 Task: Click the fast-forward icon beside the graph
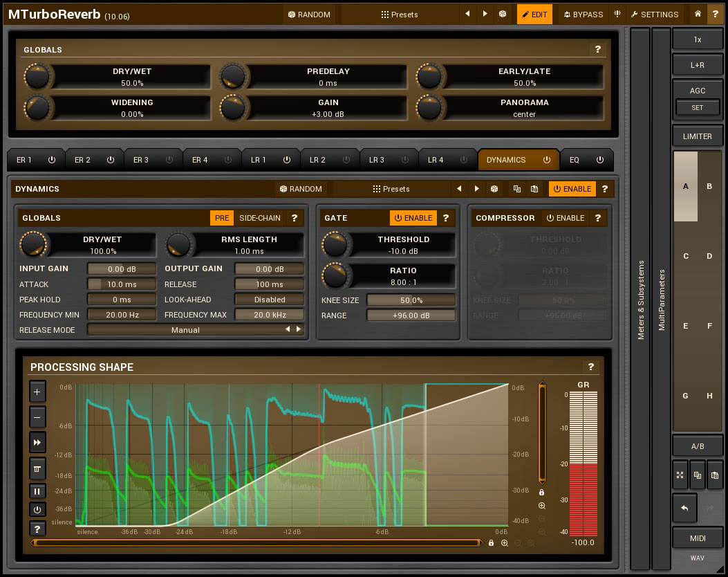[x=37, y=442]
